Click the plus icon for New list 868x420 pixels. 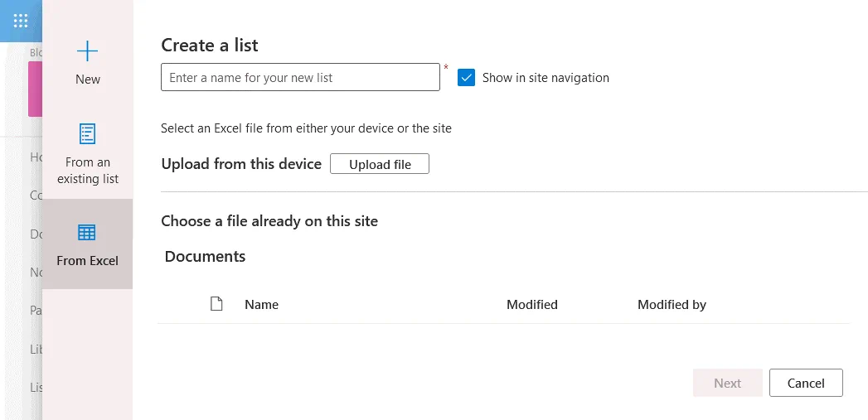pos(87,51)
